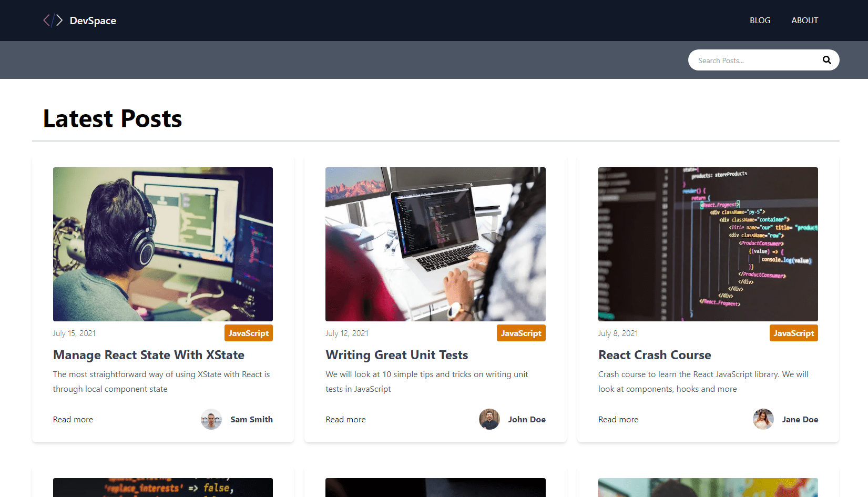
Task: Click the search magnifier icon
Action: click(x=826, y=60)
